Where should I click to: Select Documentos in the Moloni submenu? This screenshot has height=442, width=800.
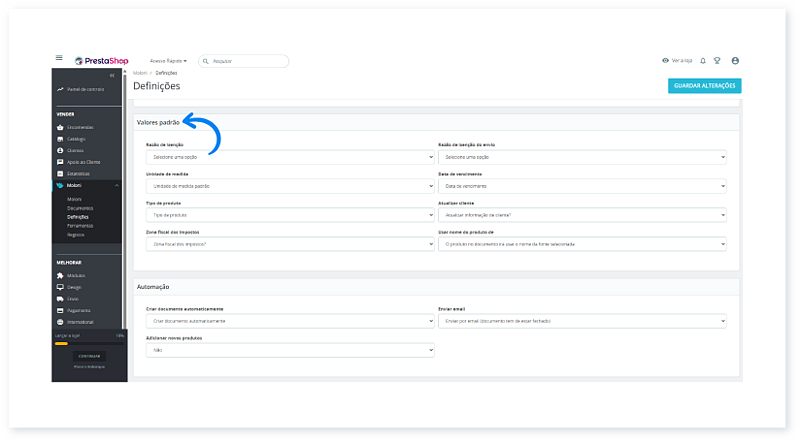(x=80, y=208)
